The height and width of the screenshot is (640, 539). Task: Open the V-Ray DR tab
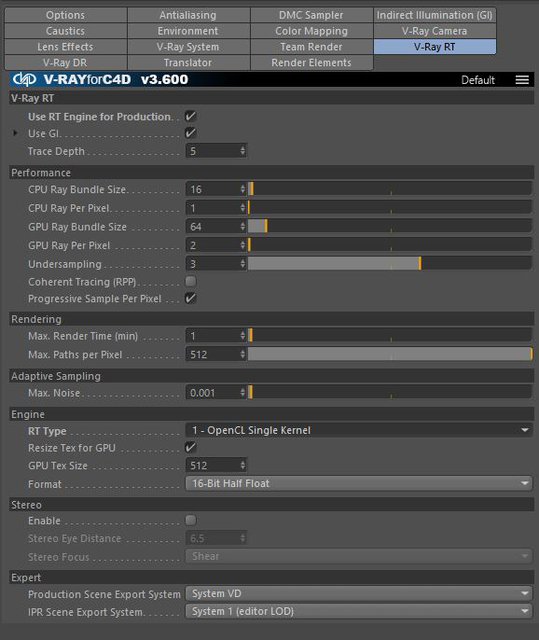(x=66, y=63)
